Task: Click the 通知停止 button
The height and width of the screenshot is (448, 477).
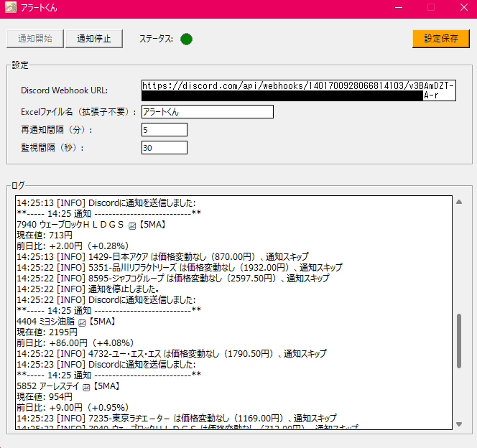Action: 94,39
